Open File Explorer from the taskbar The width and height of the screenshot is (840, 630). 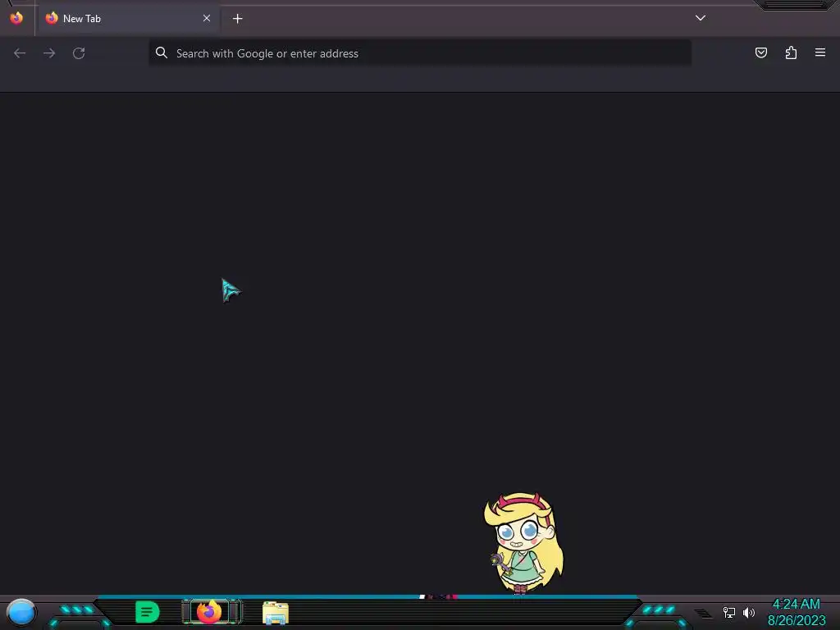pyautogui.click(x=276, y=613)
